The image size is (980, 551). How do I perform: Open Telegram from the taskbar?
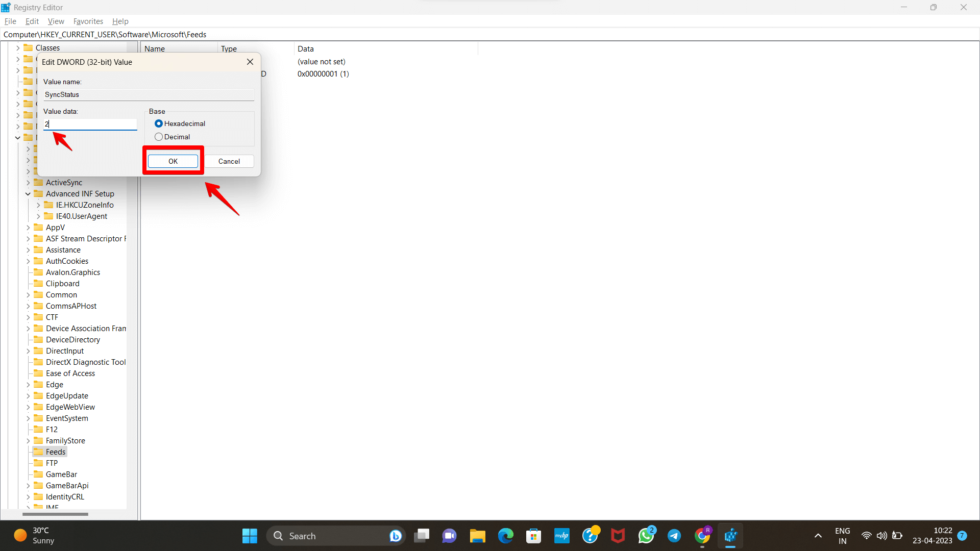tap(674, 536)
